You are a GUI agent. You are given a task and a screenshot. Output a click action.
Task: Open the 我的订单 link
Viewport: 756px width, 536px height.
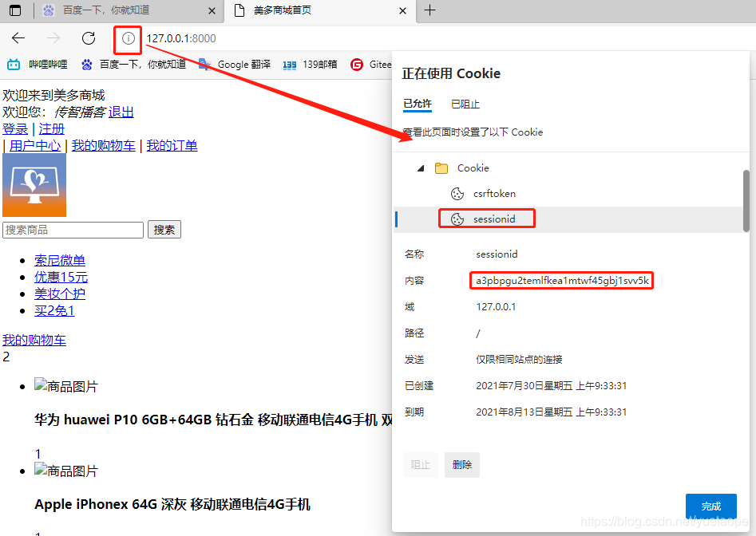point(172,146)
